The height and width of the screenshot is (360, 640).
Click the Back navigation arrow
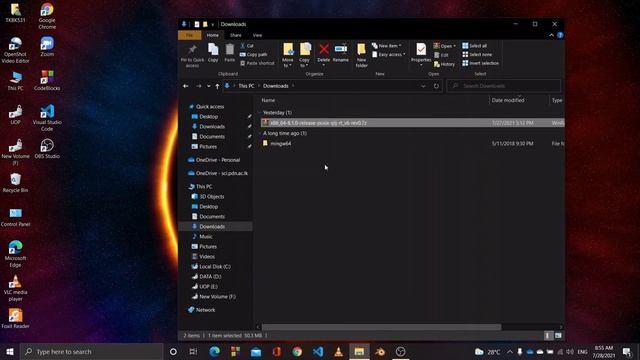(186, 86)
